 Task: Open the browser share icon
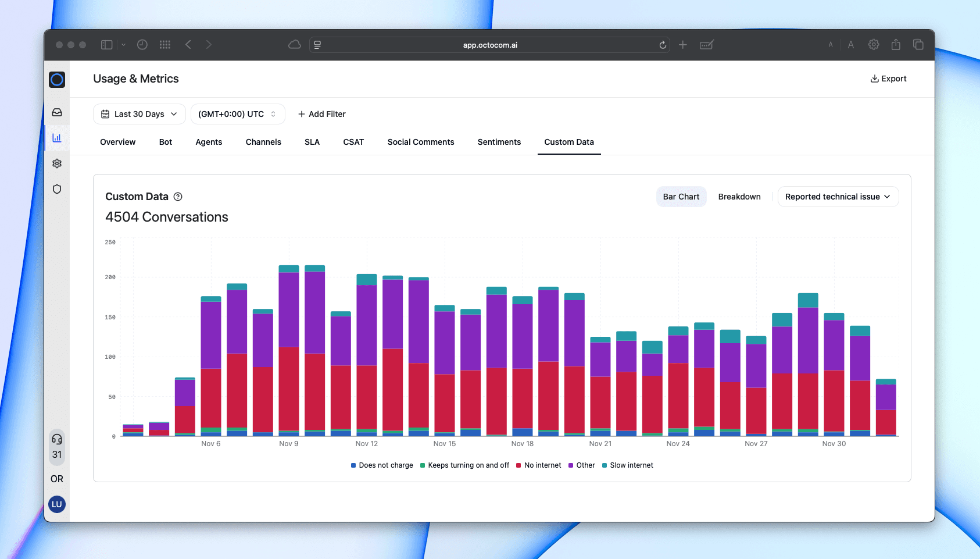896,45
